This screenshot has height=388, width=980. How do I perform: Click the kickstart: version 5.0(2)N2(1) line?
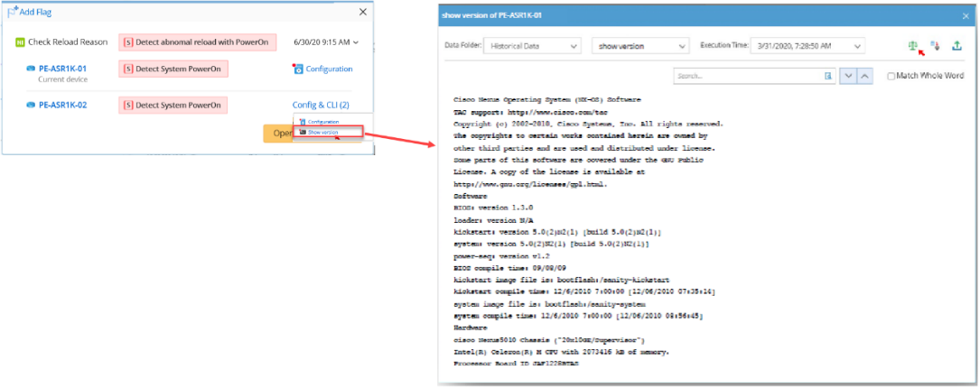557,232
